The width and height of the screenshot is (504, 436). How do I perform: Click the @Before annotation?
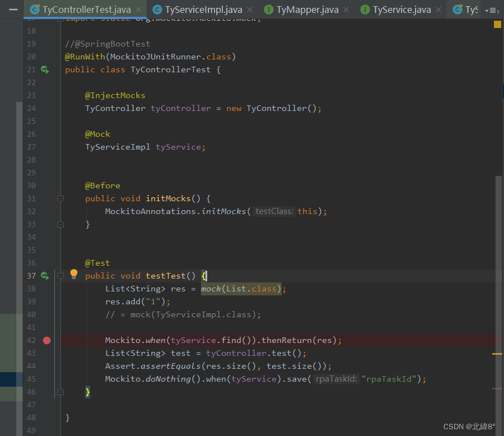102,185
